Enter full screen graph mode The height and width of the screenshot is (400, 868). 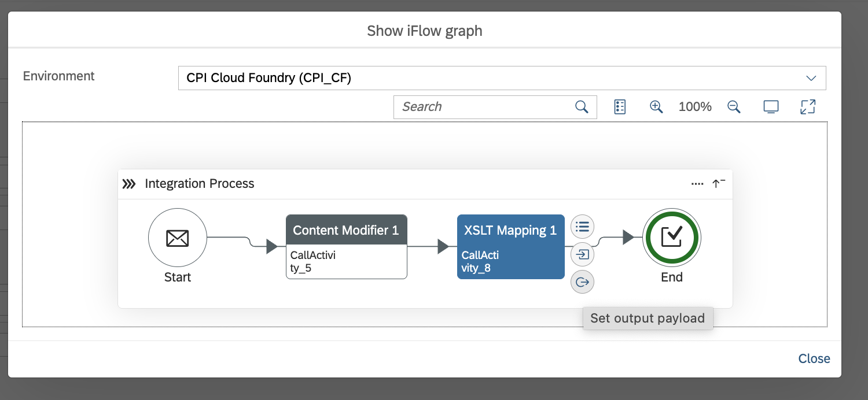(x=807, y=107)
